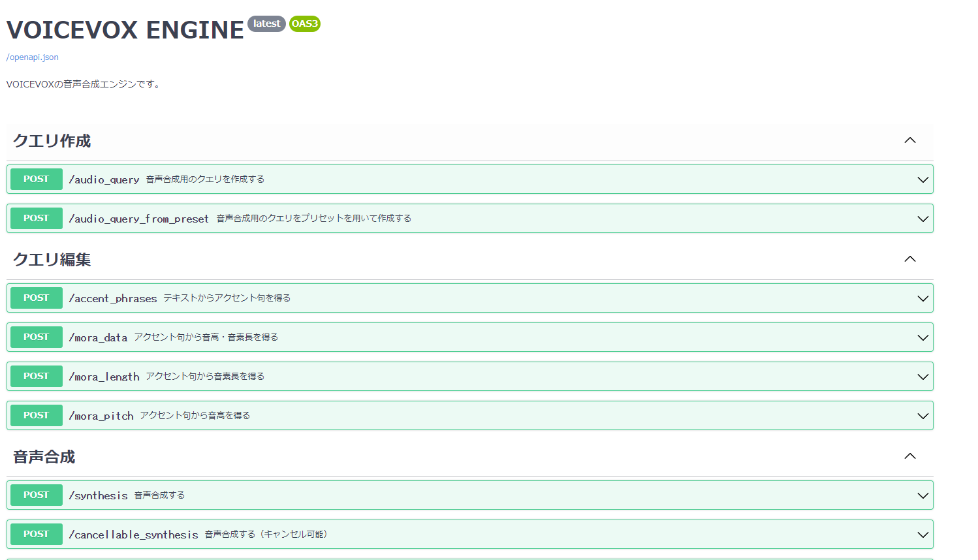Click the POST badge on /mora_pitch

(36, 415)
